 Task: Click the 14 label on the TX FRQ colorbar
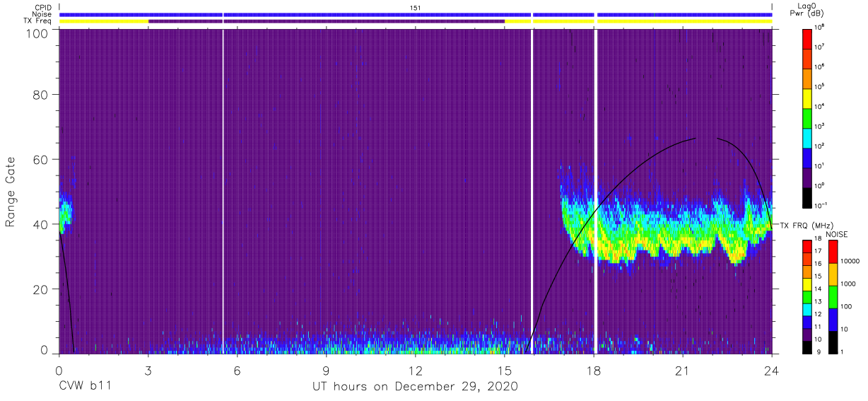coord(819,289)
